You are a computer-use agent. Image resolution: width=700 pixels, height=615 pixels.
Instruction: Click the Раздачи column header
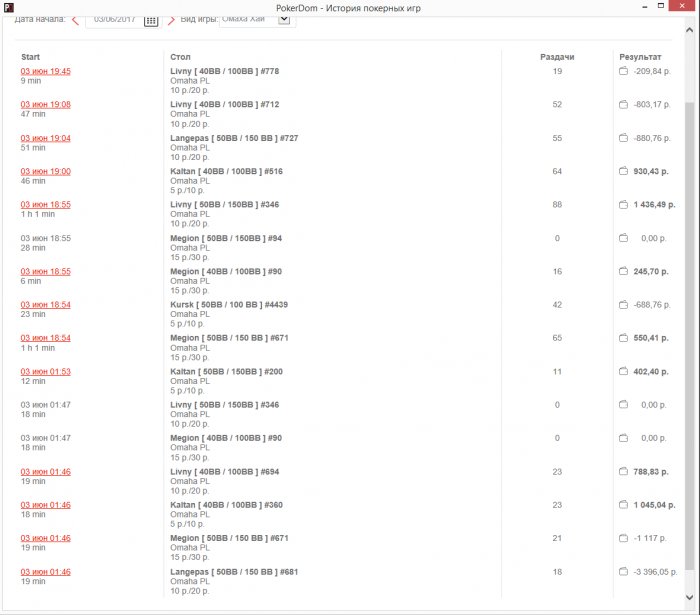(x=557, y=57)
